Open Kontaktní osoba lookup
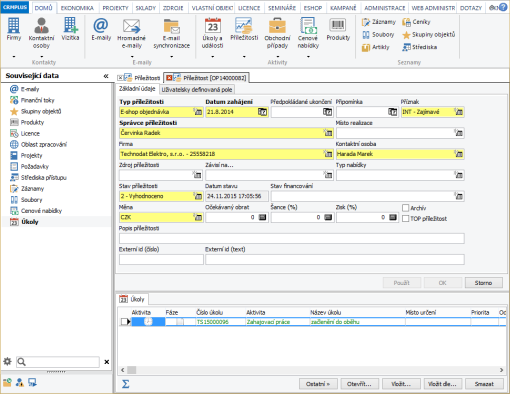Screen dimensions: 510x394 (x=459, y=154)
